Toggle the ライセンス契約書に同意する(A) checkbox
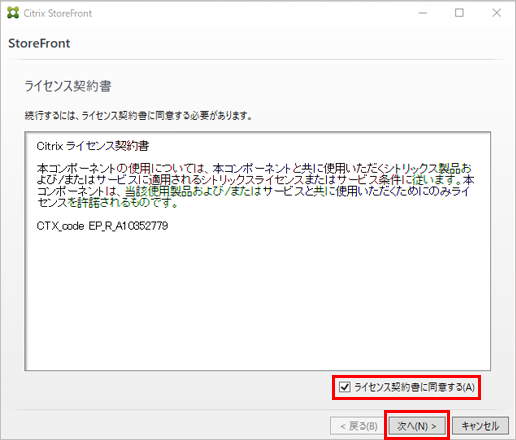The width and height of the screenshot is (516, 440). (x=344, y=387)
